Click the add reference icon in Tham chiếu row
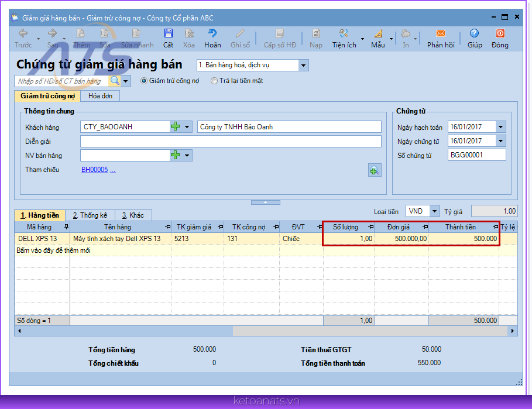 coord(375,170)
